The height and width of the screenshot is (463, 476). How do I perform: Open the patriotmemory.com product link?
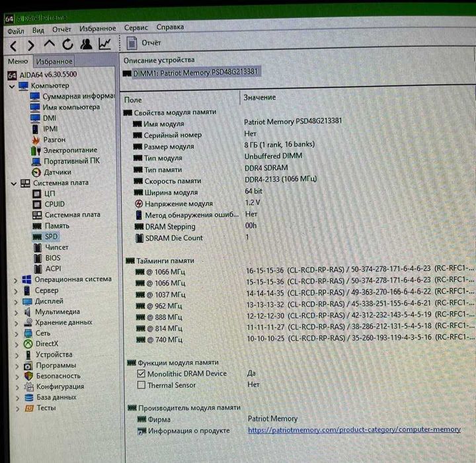354,429
